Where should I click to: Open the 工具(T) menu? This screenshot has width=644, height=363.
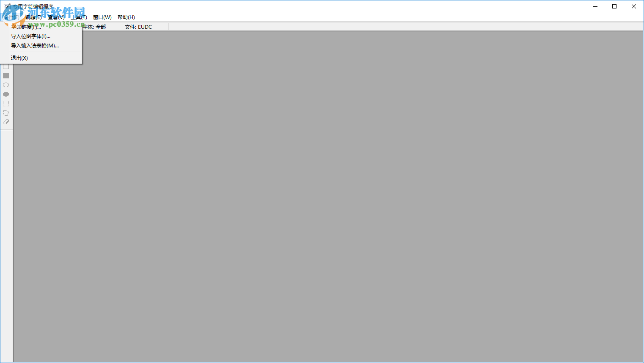pyautogui.click(x=79, y=17)
